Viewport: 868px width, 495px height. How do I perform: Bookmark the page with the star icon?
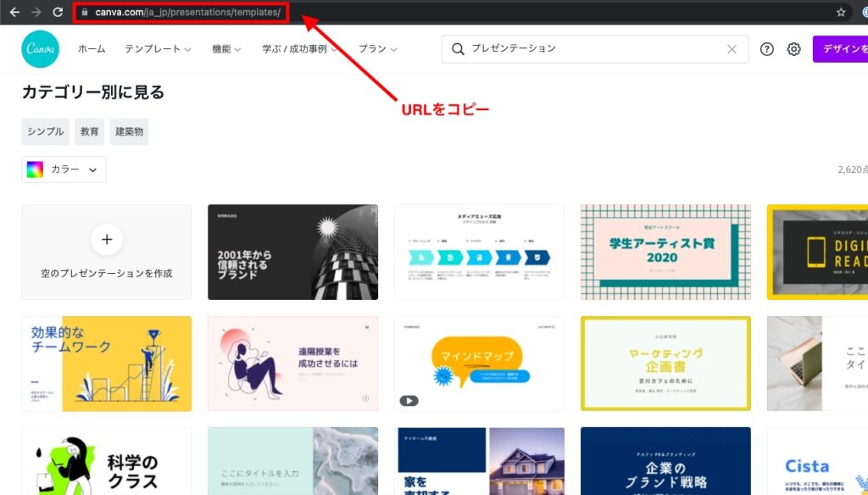841,12
